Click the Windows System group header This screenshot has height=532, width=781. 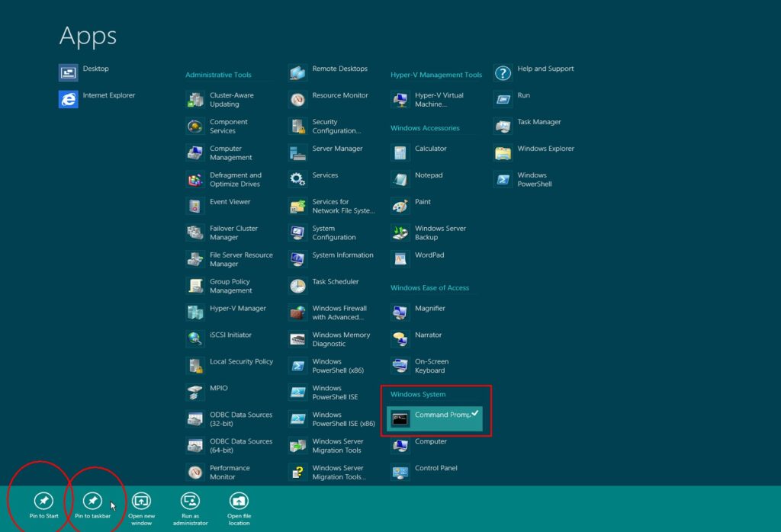coord(418,394)
